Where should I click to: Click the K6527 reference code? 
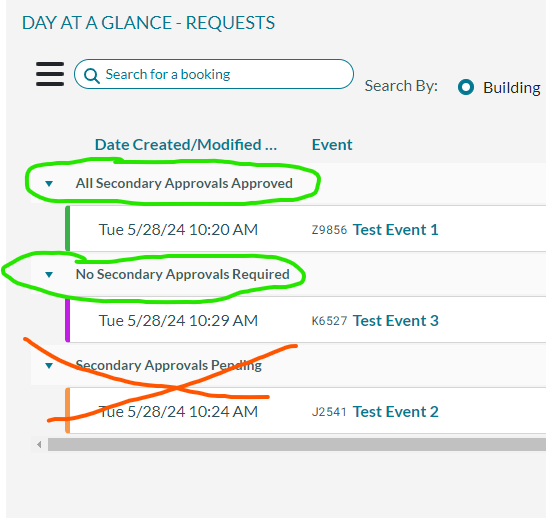[329, 321]
